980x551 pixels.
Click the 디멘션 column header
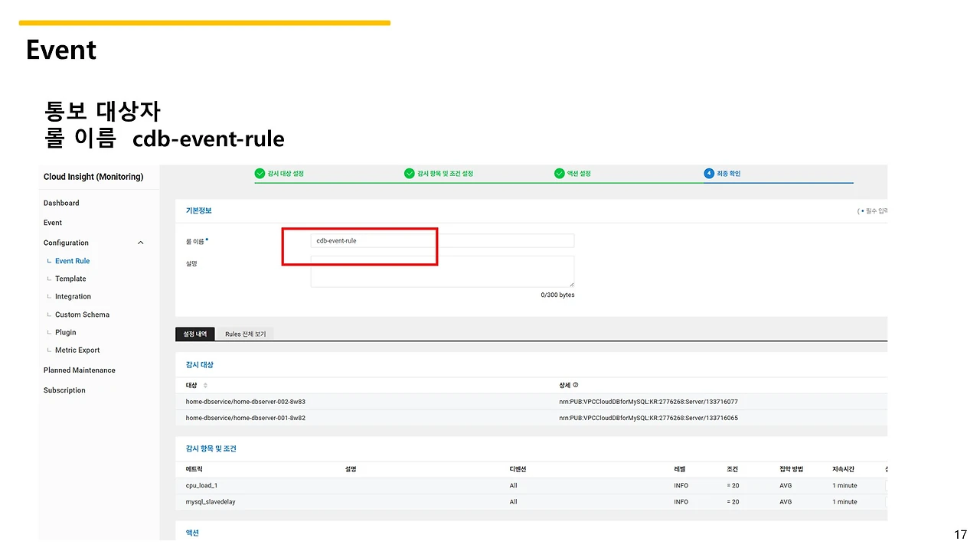(x=518, y=469)
